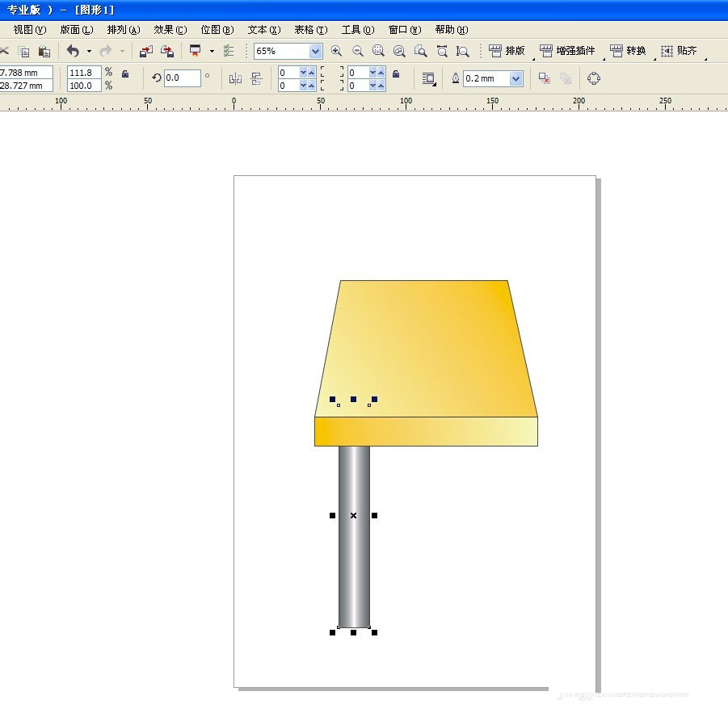This screenshot has width=728, height=717.
Task: Toggle the corner roundness lock icon
Action: tap(395, 73)
